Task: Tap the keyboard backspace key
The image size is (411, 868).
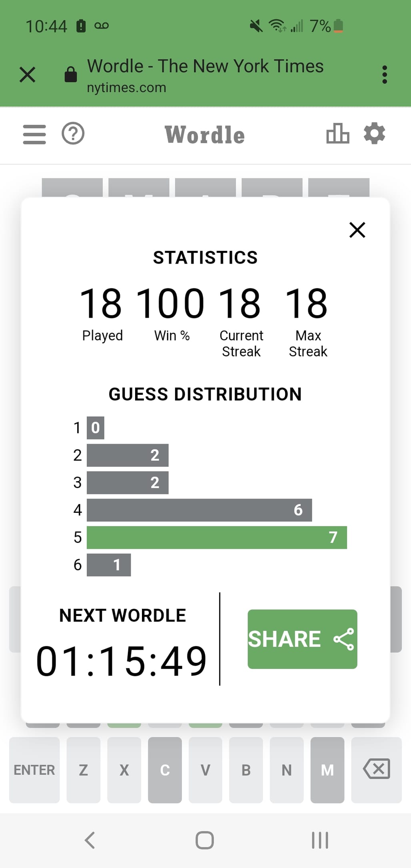Action: [x=376, y=770]
